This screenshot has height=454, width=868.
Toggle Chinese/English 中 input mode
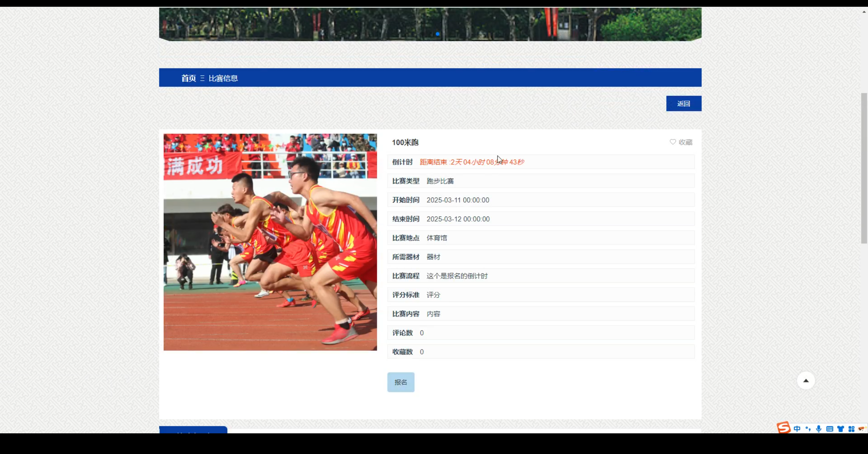tap(797, 429)
